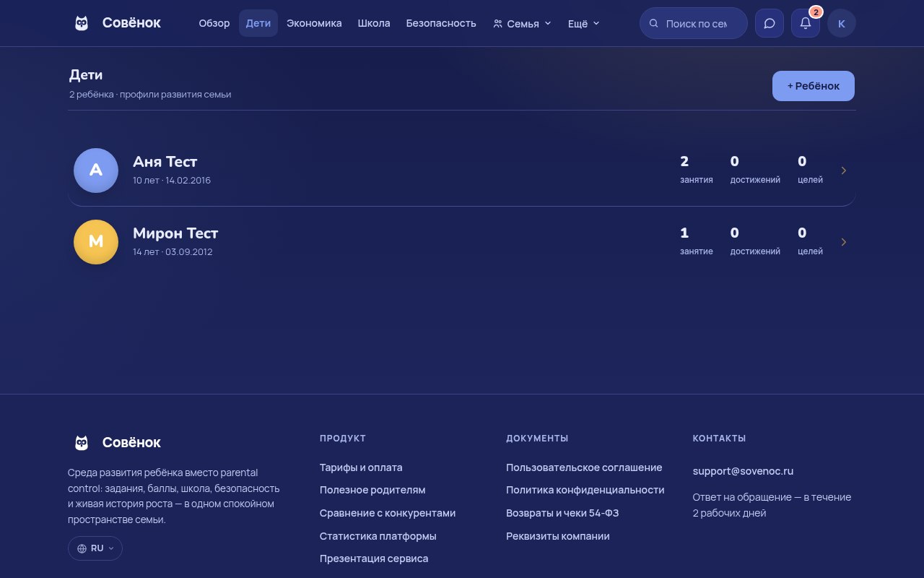Click the Совёнок owl logo in header
The width and height of the screenshot is (924, 578).
pos(82,23)
